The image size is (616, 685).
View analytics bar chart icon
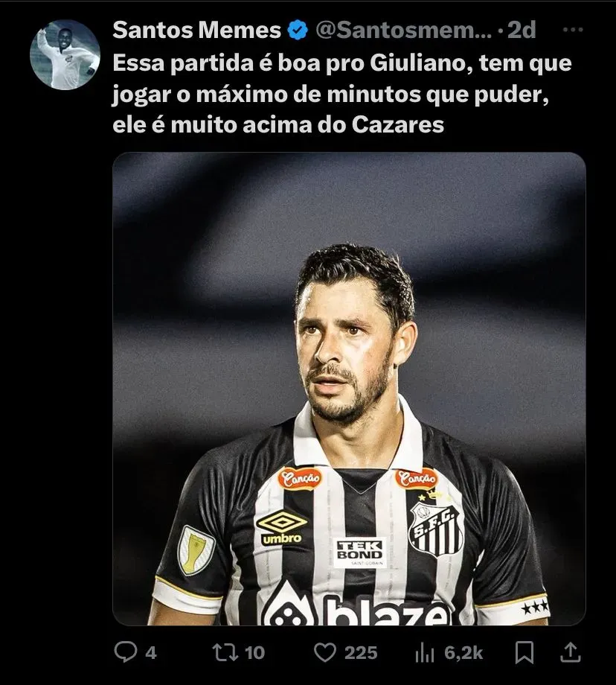pos(424,654)
